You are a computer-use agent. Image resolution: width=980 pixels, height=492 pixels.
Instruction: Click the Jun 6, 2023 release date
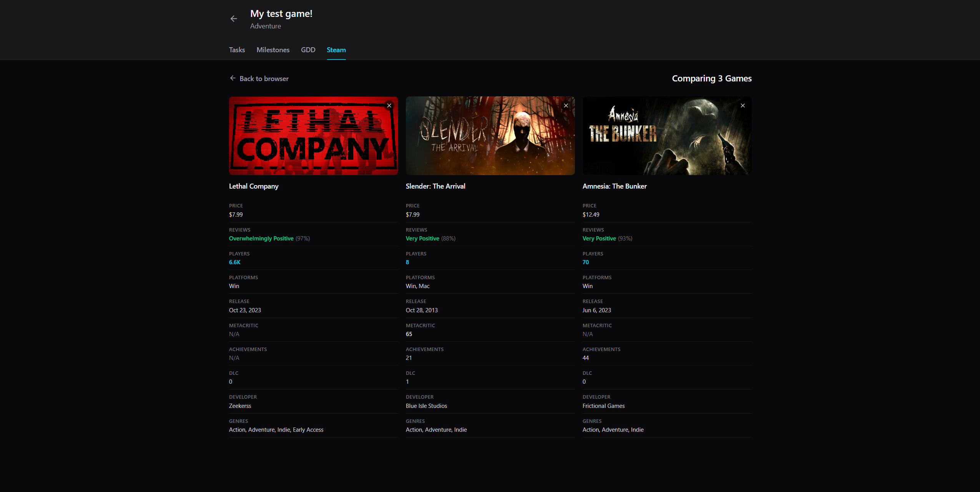tap(596, 310)
